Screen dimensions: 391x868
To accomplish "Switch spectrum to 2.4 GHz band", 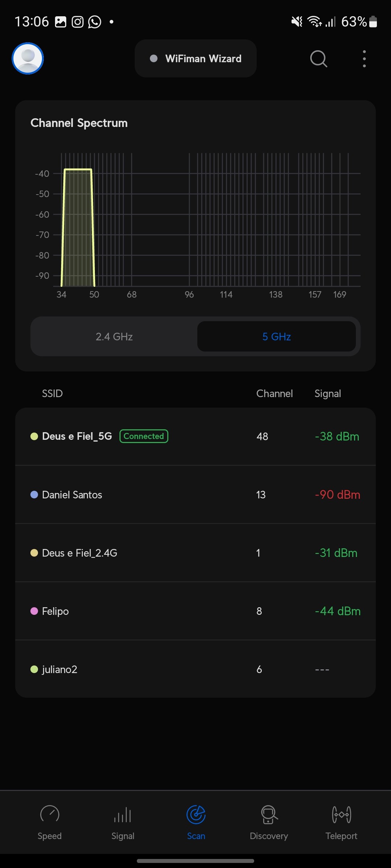I will click(114, 337).
